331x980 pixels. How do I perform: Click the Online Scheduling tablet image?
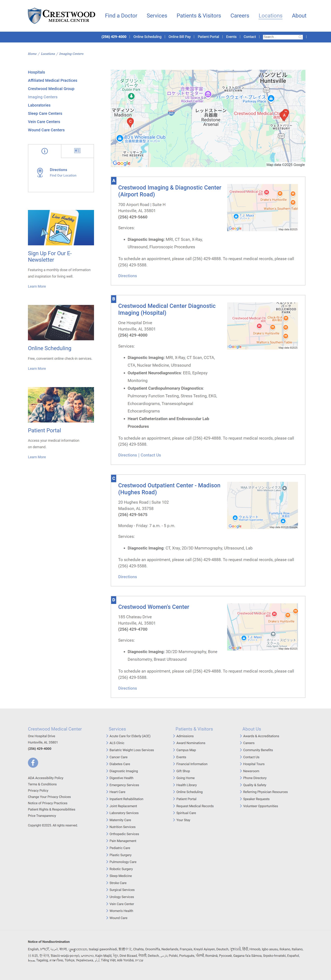61,322
